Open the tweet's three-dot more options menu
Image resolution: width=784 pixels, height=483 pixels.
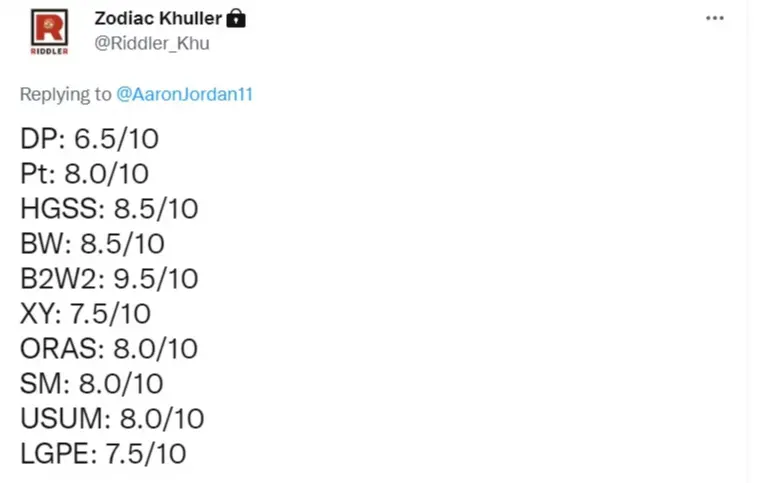(x=714, y=18)
